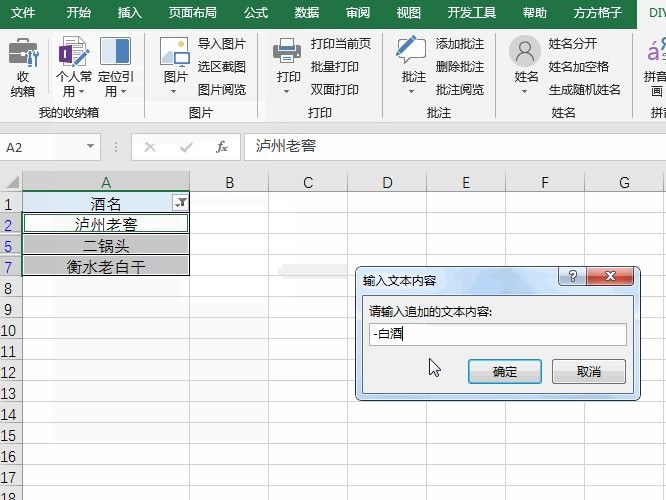Click 生成随机姓名

[x=584, y=90]
